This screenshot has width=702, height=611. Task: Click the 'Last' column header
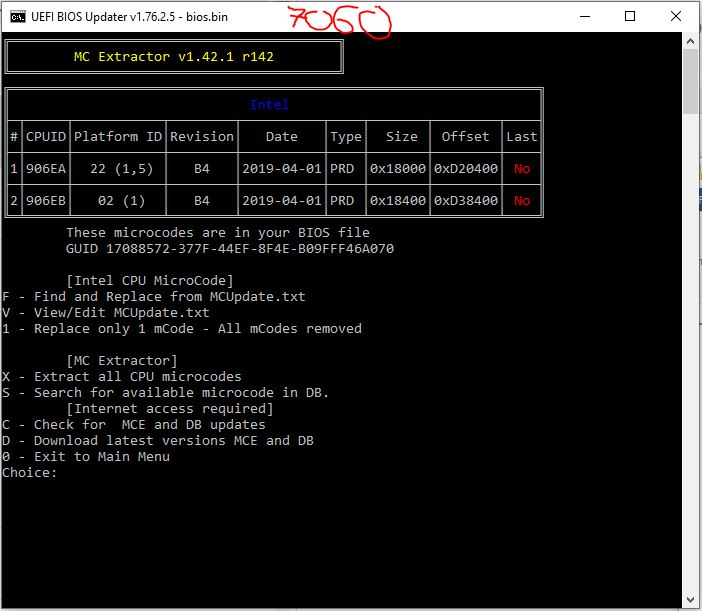pyautogui.click(x=522, y=137)
